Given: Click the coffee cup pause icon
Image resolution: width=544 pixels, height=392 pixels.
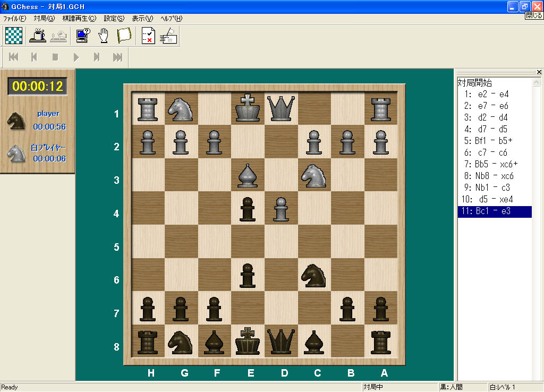Looking at the screenshot, I should pyautogui.click(x=37, y=36).
